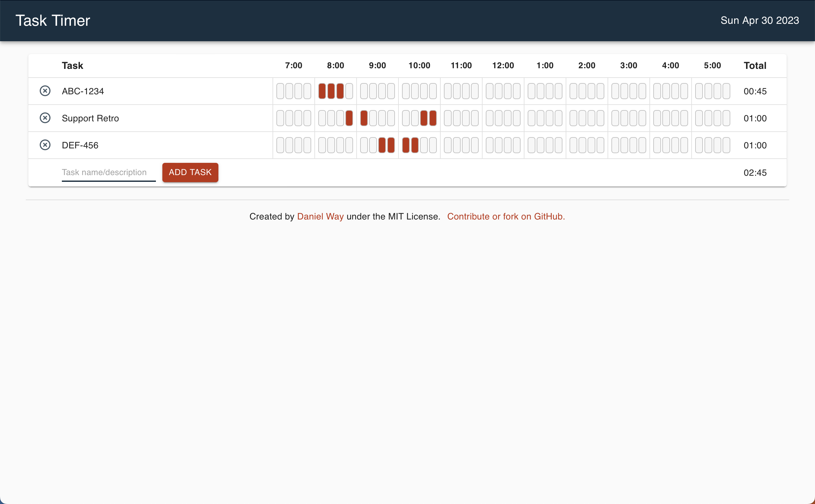Toggle visibility of ABC-1234 task
Image resolution: width=815 pixels, height=504 pixels.
point(45,91)
